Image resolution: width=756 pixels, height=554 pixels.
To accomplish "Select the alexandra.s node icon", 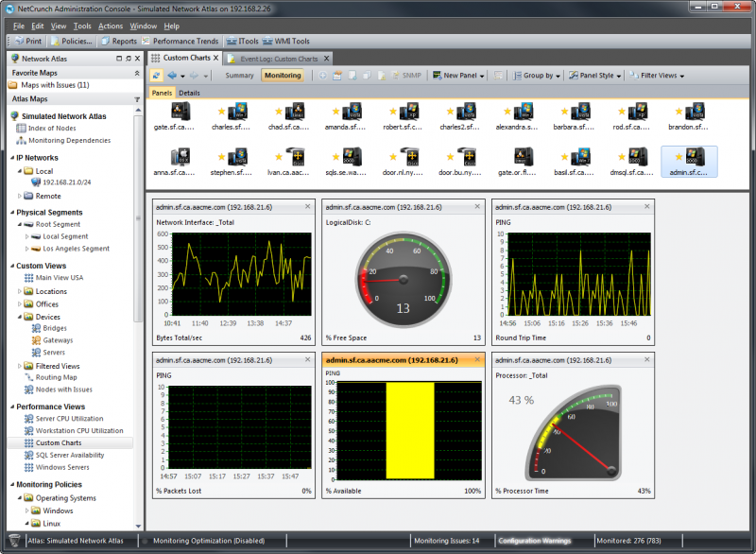I will pyautogui.click(x=523, y=112).
